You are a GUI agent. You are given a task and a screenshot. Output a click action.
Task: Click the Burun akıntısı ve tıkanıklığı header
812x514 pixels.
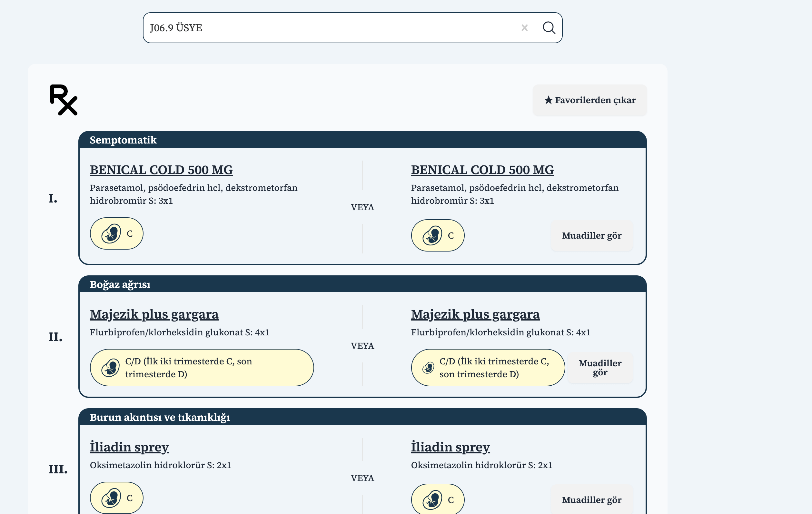[x=362, y=417]
